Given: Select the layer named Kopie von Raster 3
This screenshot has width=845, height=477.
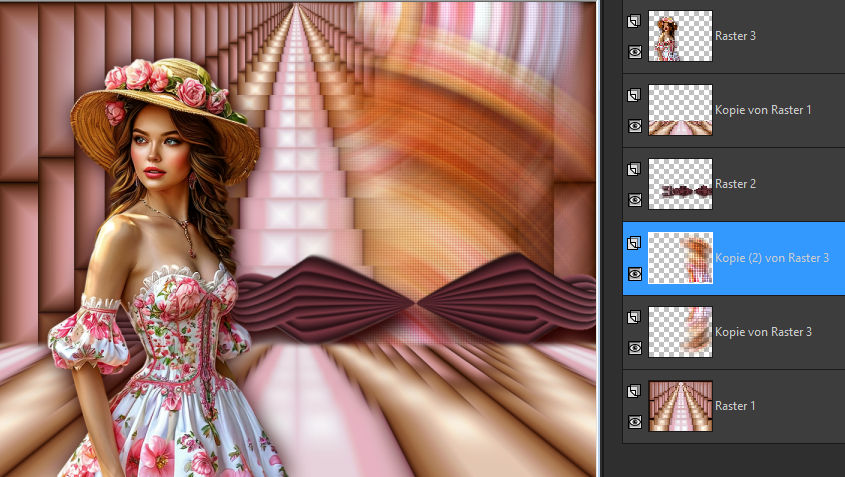Looking at the screenshot, I should point(763,332).
